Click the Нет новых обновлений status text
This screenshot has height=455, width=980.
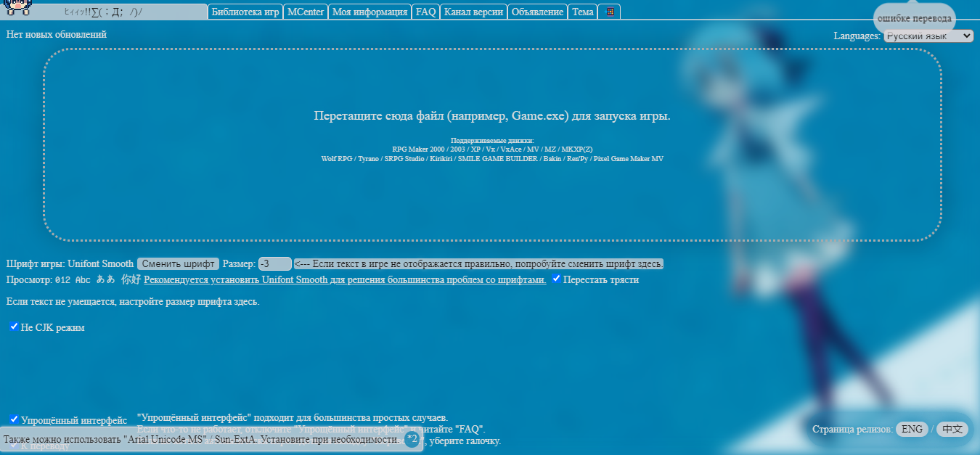point(56,34)
